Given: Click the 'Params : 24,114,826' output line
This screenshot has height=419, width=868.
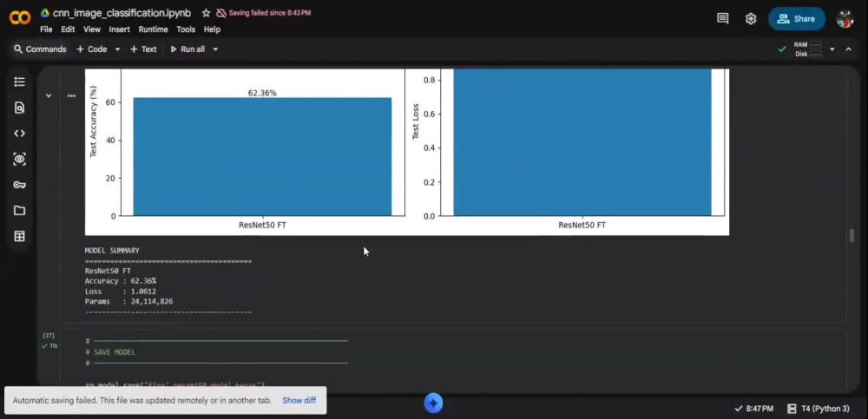Looking at the screenshot, I should tap(128, 302).
